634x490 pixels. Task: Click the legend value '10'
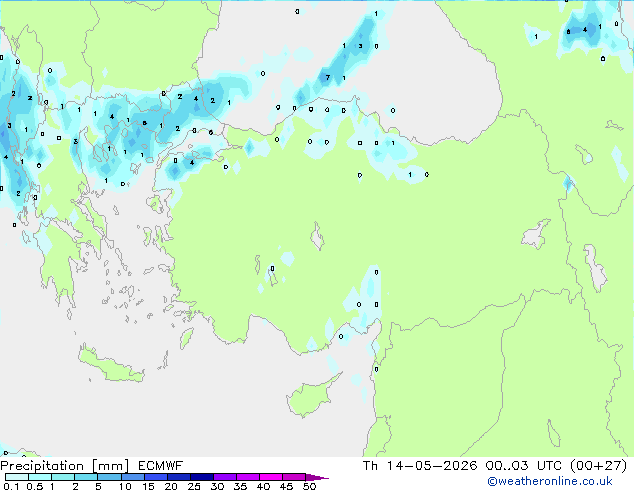click(x=125, y=486)
